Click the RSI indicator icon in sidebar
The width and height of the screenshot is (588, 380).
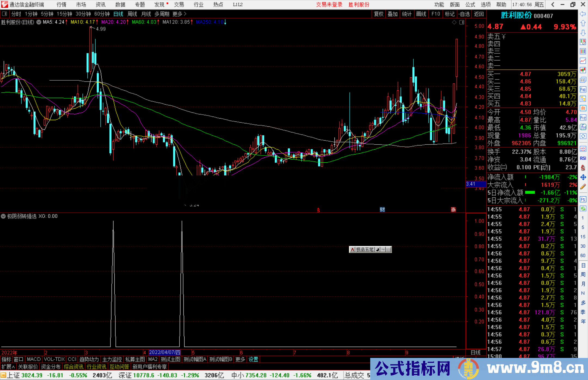[583, 158]
